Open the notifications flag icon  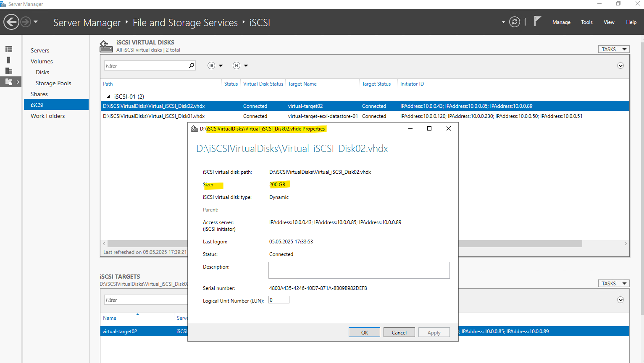537,21
